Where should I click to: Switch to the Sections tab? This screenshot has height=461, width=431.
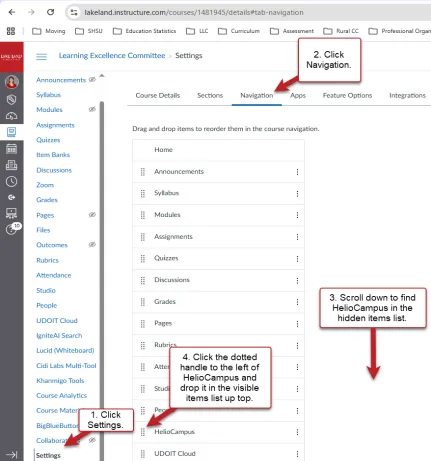click(x=210, y=96)
